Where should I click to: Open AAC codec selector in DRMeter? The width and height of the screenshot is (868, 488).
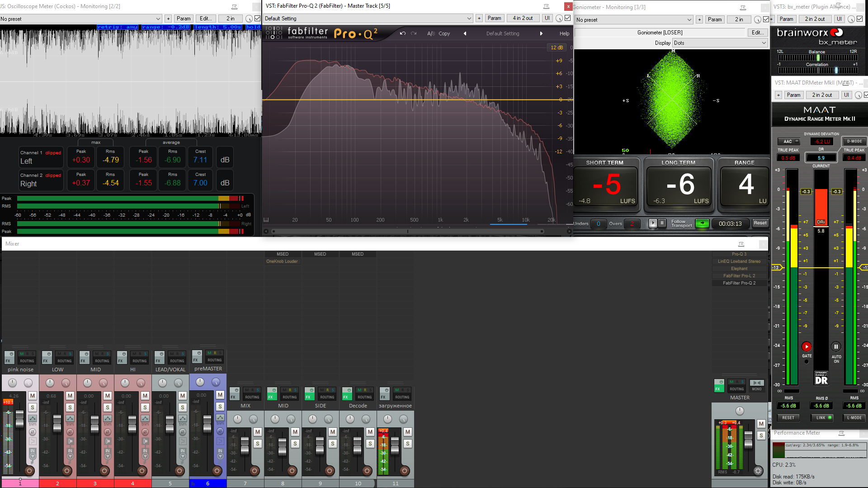coord(789,142)
